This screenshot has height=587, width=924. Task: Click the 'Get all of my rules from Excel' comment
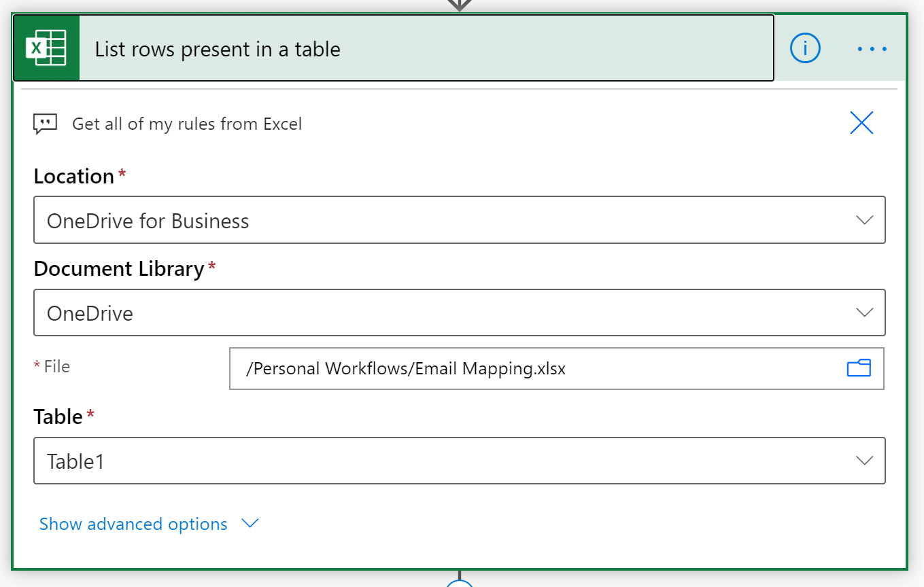[x=187, y=124]
